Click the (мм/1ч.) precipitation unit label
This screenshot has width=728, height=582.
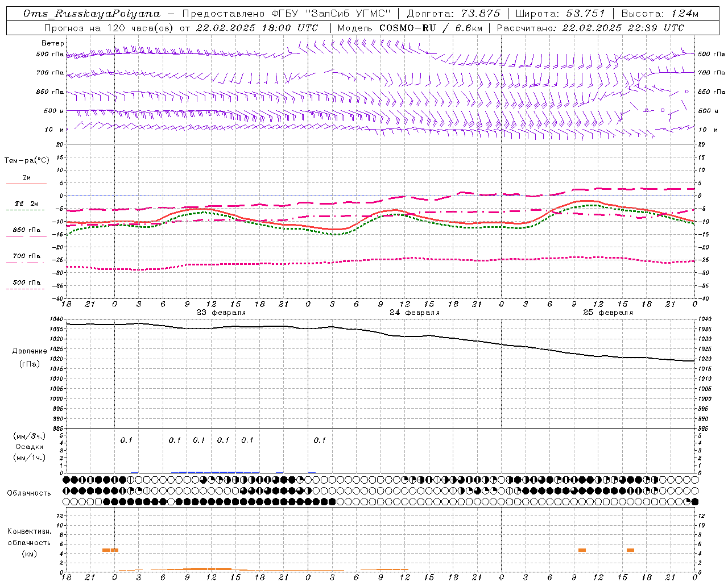click(x=30, y=458)
